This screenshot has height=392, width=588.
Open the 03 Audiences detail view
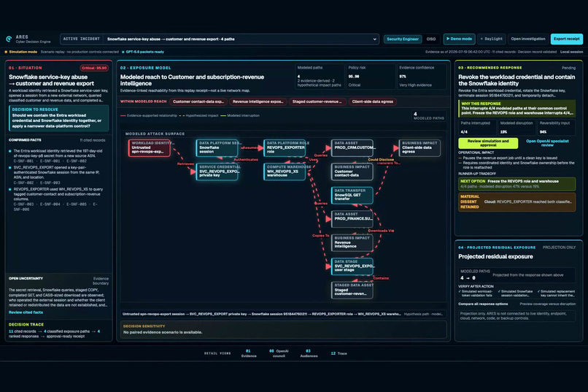tap(309, 353)
